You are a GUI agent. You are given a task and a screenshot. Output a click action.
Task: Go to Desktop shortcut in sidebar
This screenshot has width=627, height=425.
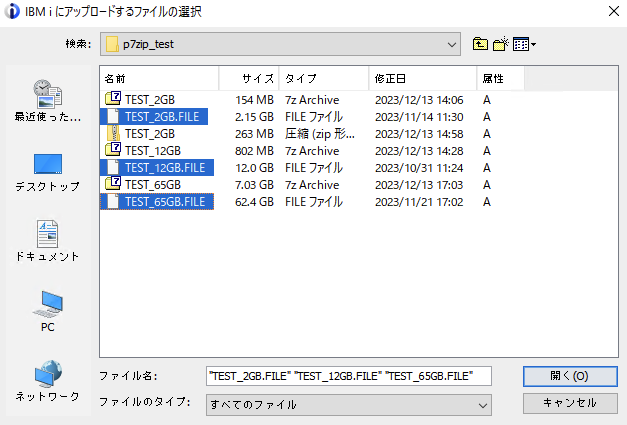pos(48,172)
